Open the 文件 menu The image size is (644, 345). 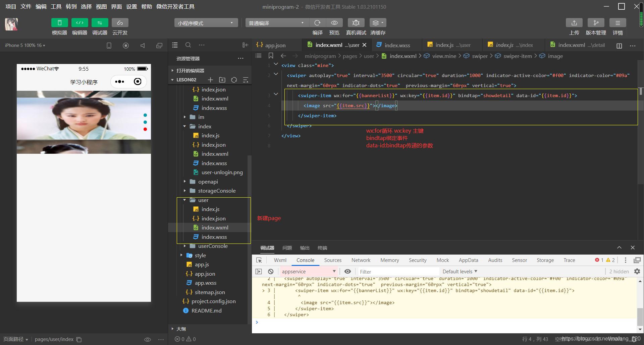26,6
